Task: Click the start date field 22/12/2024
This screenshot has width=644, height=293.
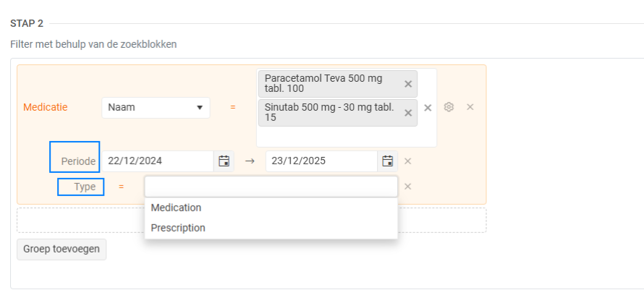Action: [x=157, y=161]
